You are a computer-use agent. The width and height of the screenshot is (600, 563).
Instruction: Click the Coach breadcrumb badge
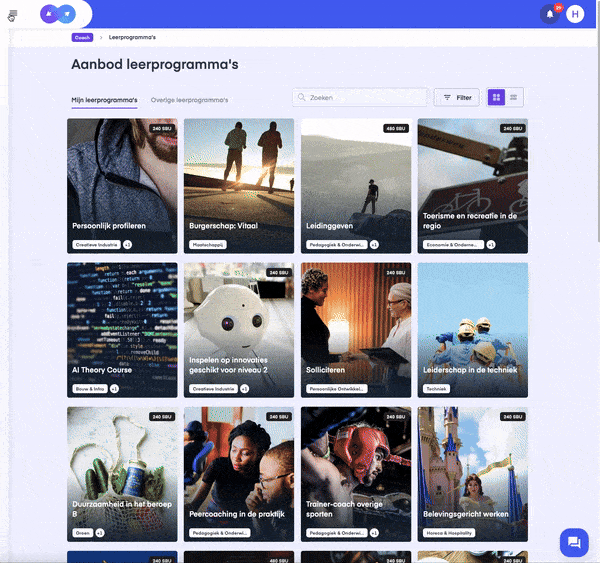click(x=82, y=38)
